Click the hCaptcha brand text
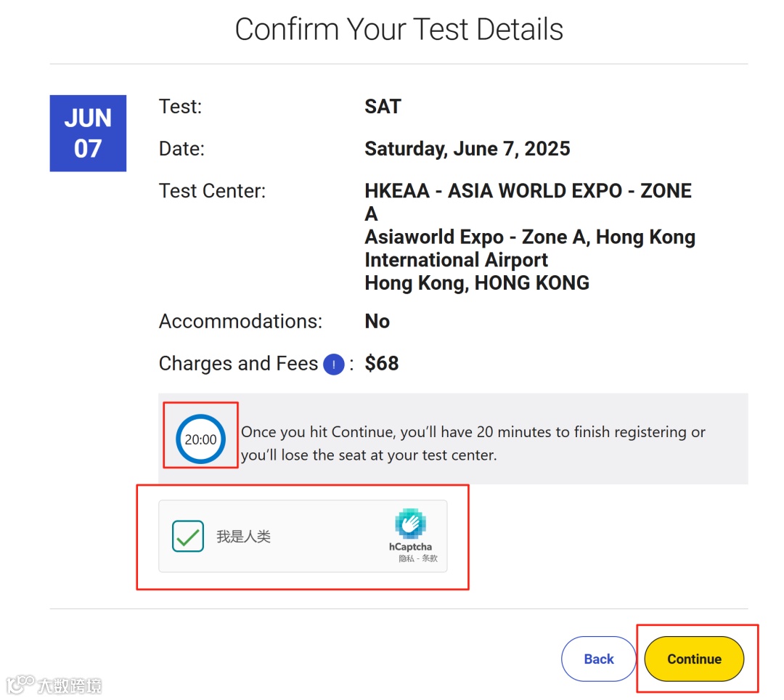The height and width of the screenshot is (700, 784). coord(410,547)
